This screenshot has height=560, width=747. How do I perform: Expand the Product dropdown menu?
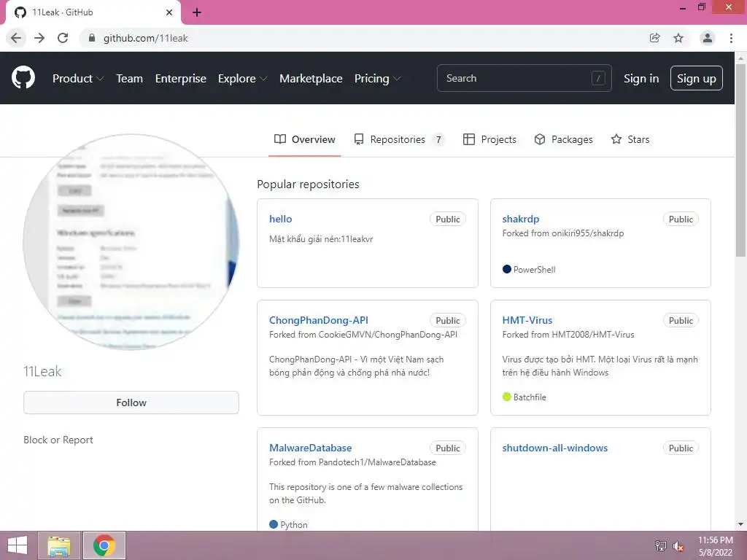(x=78, y=78)
